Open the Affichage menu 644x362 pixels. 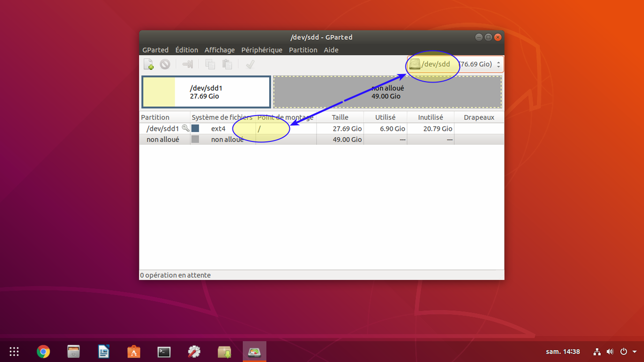219,50
